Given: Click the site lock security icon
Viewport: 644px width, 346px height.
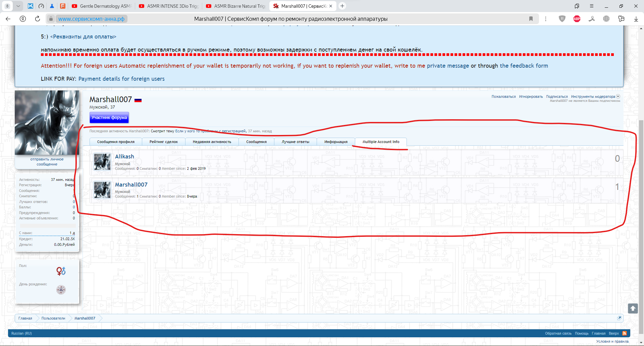Looking at the screenshot, I should (51, 19).
